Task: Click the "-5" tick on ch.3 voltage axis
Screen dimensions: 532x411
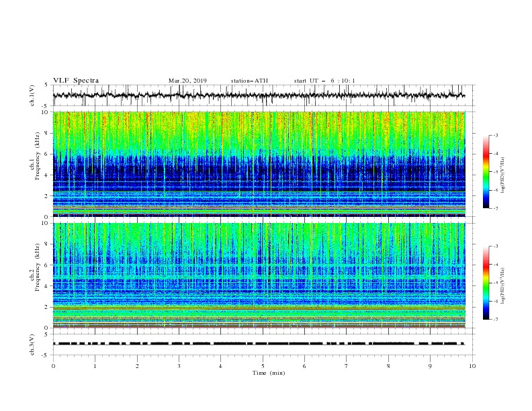Action: pyautogui.click(x=46, y=355)
